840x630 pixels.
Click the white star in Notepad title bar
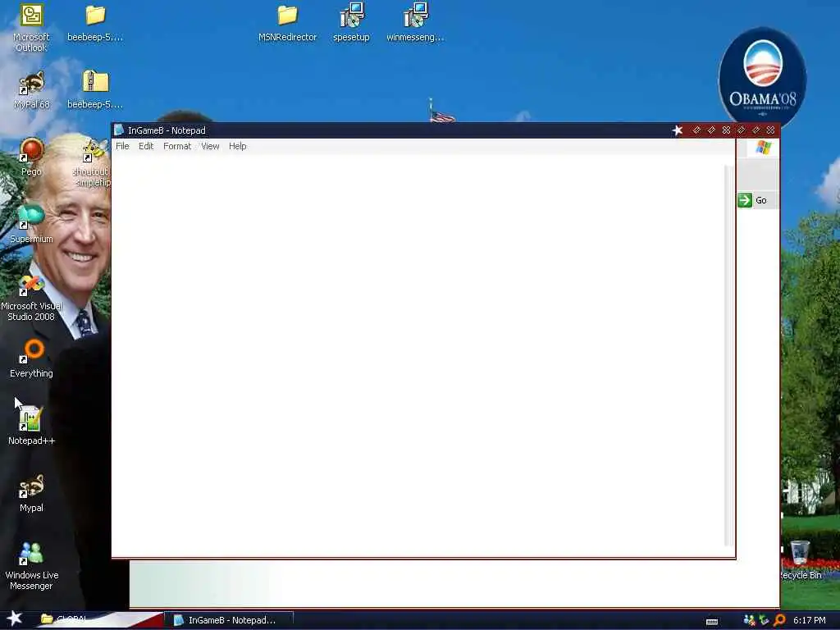tap(678, 130)
